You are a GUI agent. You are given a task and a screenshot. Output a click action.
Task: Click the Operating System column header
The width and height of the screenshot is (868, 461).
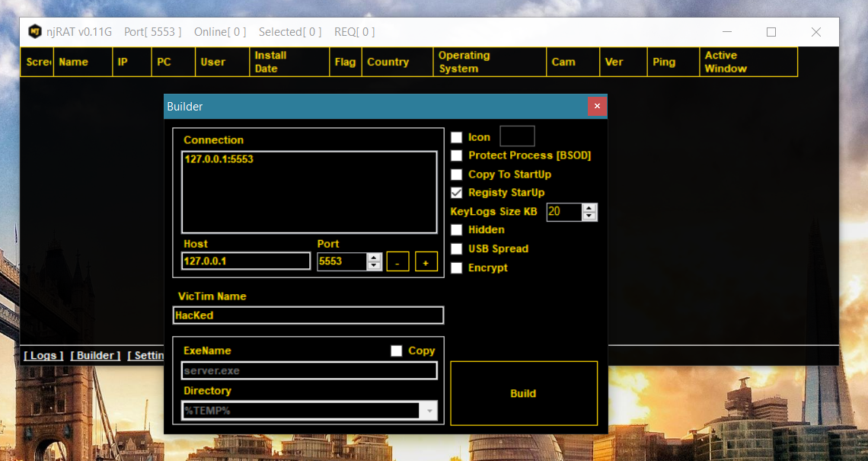(490, 62)
